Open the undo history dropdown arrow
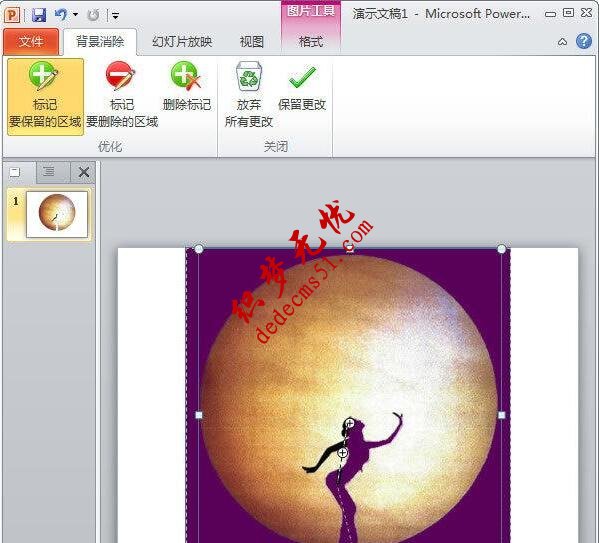The image size is (599, 543). click(75, 15)
